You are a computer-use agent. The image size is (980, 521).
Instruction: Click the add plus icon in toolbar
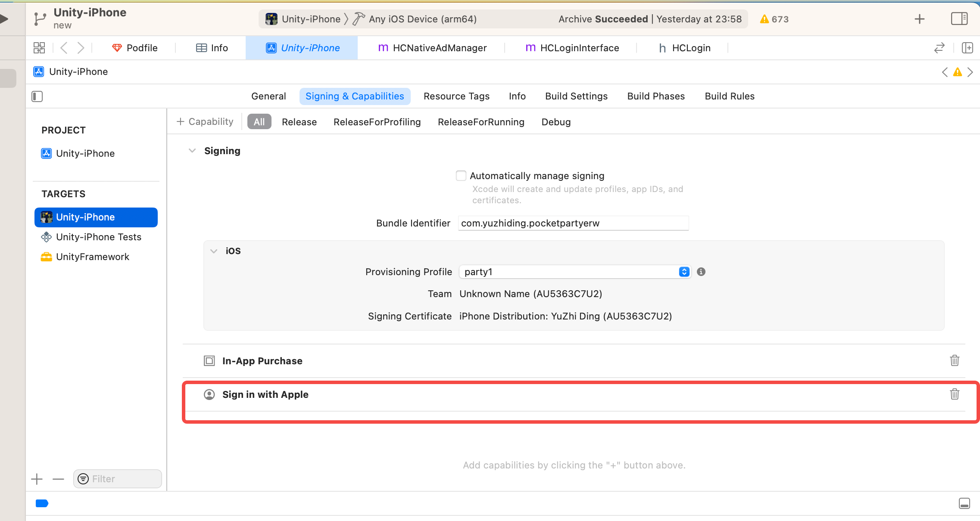click(919, 19)
